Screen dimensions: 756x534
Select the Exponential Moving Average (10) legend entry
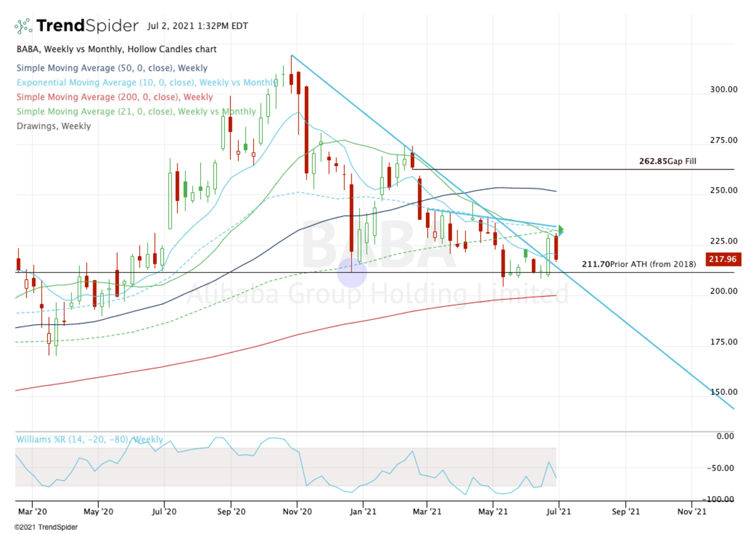click(x=147, y=82)
